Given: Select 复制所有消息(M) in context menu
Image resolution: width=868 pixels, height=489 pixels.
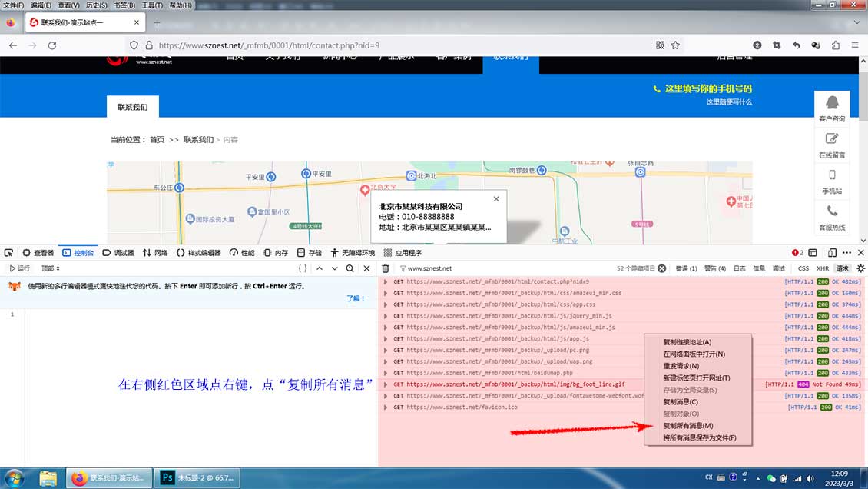Looking at the screenshot, I should point(687,426).
